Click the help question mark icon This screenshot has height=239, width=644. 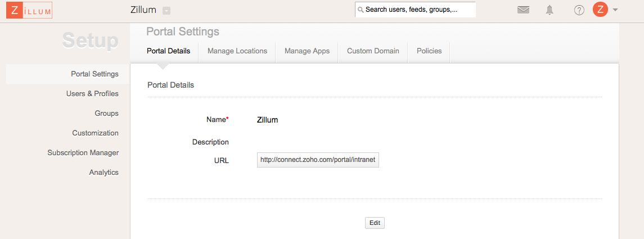(579, 10)
